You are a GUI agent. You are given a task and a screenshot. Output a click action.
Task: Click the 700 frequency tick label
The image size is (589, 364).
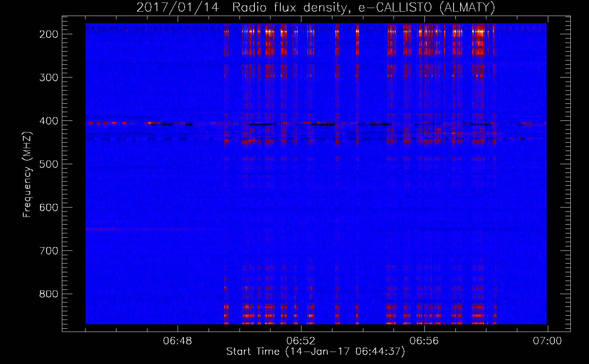pyautogui.click(x=48, y=251)
